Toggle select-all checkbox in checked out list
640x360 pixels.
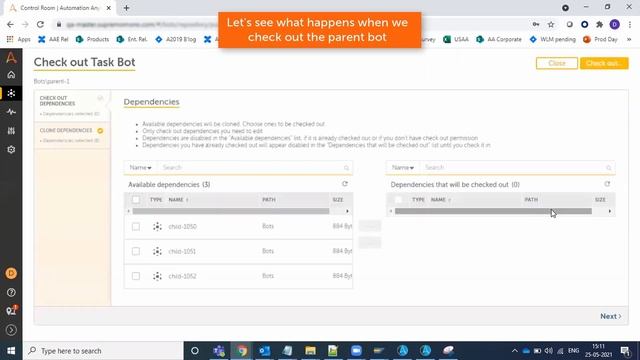398,200
